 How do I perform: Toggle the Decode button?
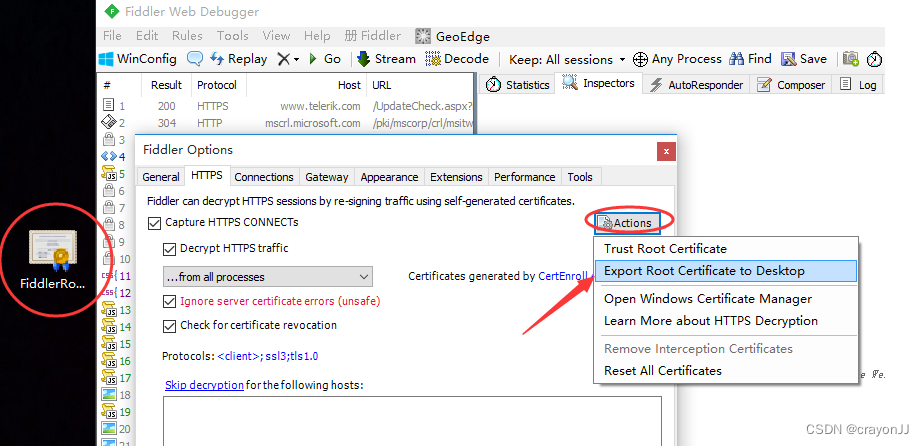(x=457, y=59)
